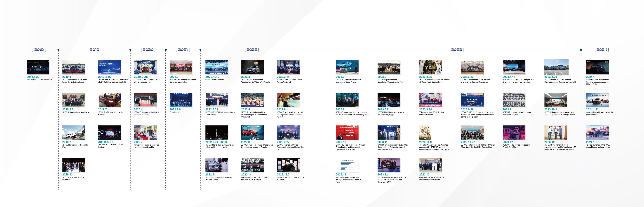Open the 2022.12.7 X70 PLUS Dubai photo
Image resolution: width=644 pixels, height=207 pixels.
(x=288, y=165)
